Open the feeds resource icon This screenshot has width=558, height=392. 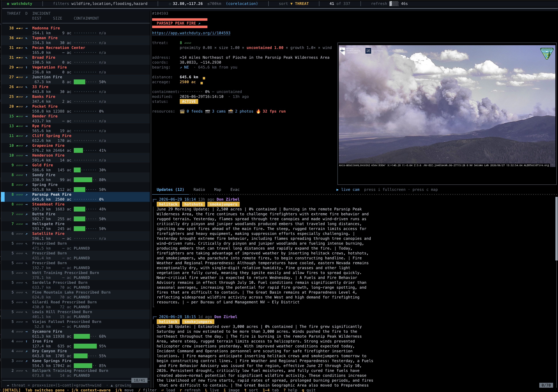click(x=182, y=111)
